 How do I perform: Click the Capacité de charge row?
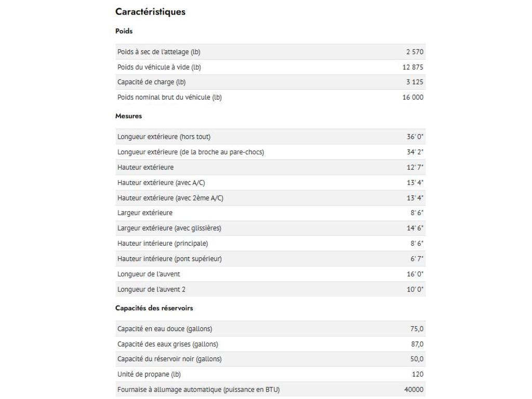270,82
